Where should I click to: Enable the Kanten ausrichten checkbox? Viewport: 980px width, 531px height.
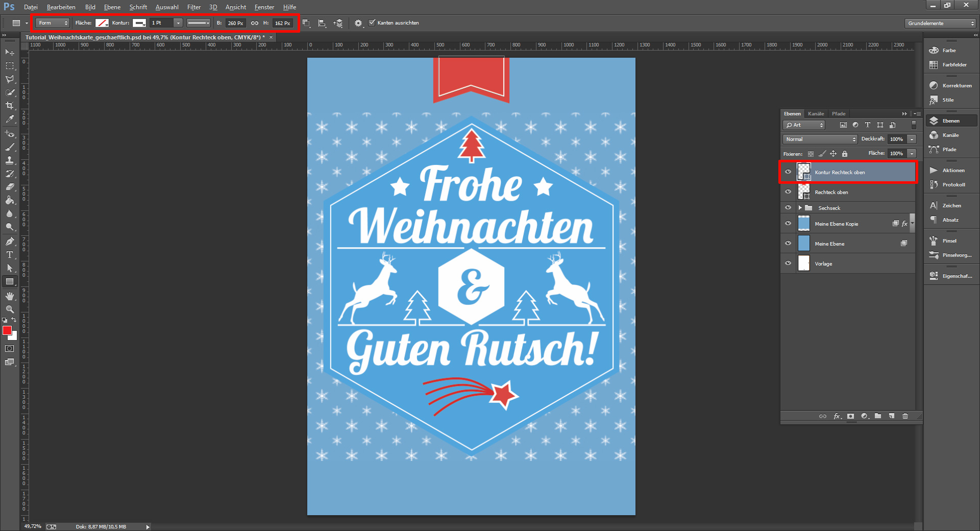[372, 22]
